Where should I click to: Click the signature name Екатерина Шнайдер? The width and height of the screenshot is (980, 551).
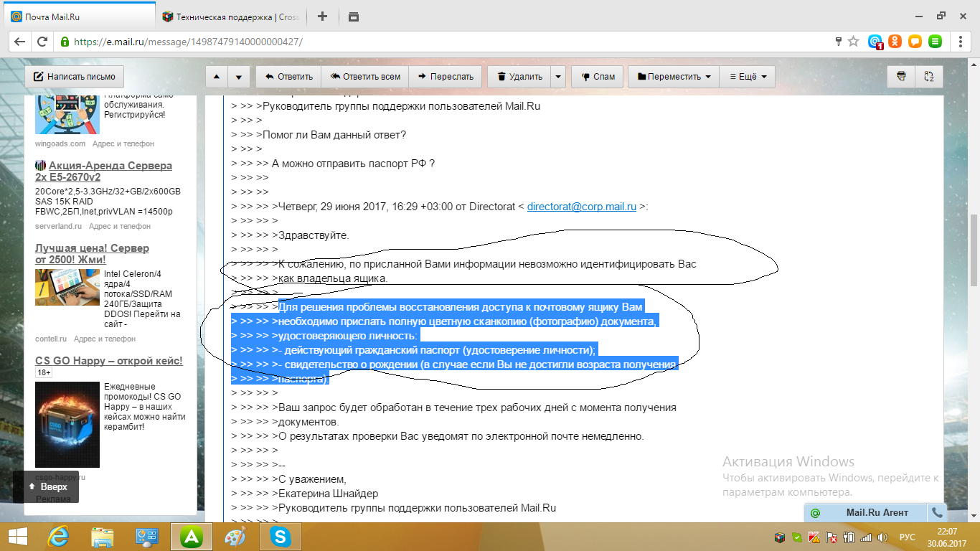pyautogui.click(x=328, y=494)
